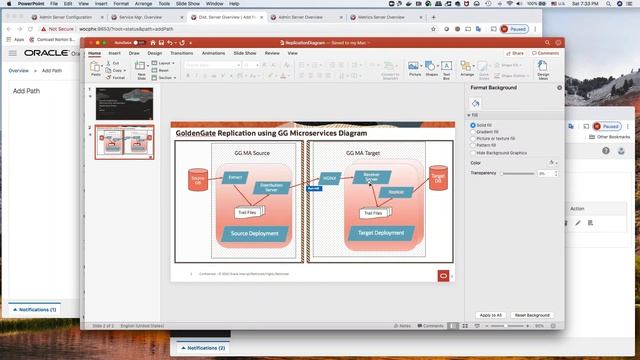Click the Fill paint bucket tab icon
Screen dimensions: 640x360
(476, 103)
